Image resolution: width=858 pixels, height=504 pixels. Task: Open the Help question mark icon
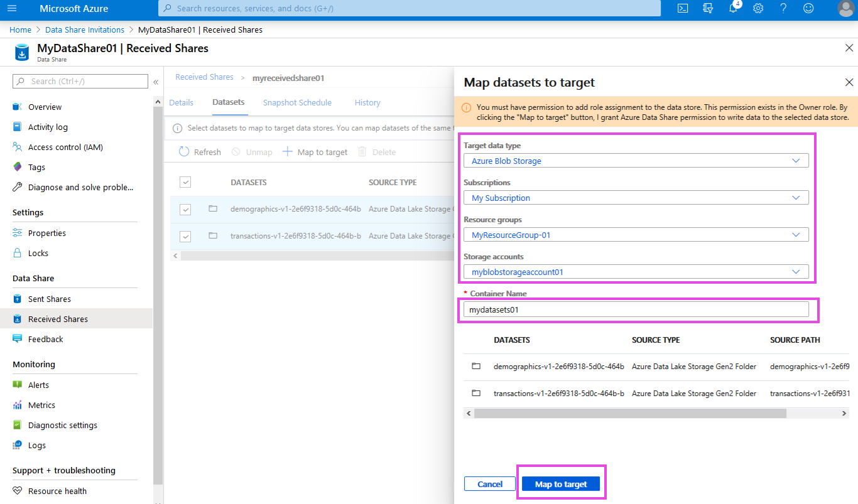tap(783, 8)
